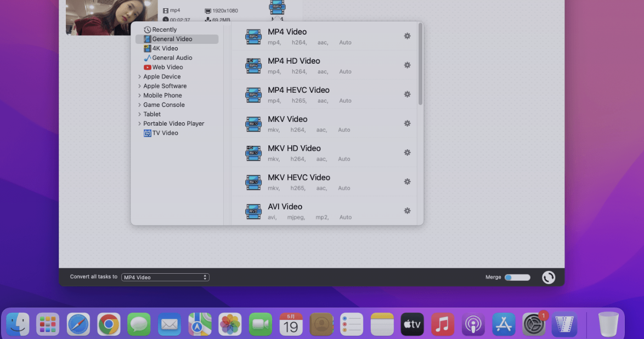Expand the Apple Software category
This screenshot has height=339, width=644.
pos(140,86)
